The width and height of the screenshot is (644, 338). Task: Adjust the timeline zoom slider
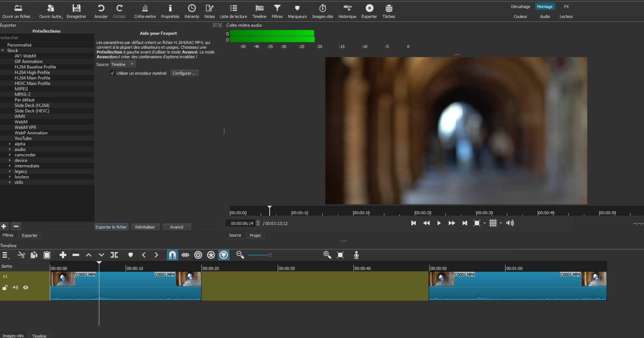(270, 255)
